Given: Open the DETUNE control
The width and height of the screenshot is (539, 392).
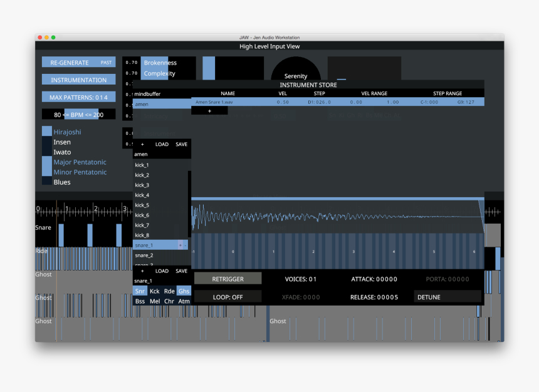Looking at the screenshot, I should [x=447, y=297].
